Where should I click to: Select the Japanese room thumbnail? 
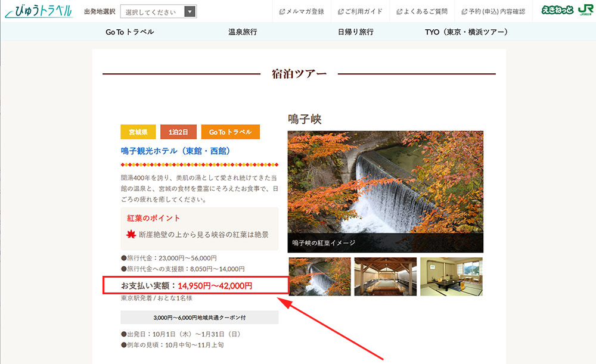tap(451, 276)
